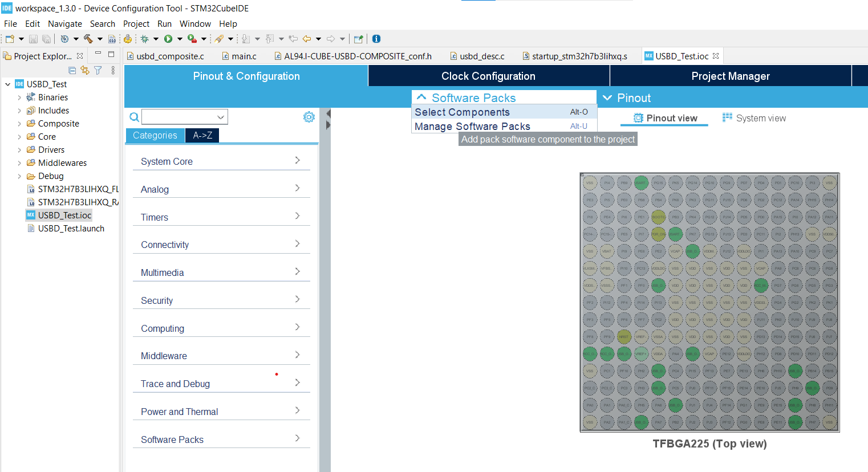Close the Project Explorer tab

pos(80,56)
